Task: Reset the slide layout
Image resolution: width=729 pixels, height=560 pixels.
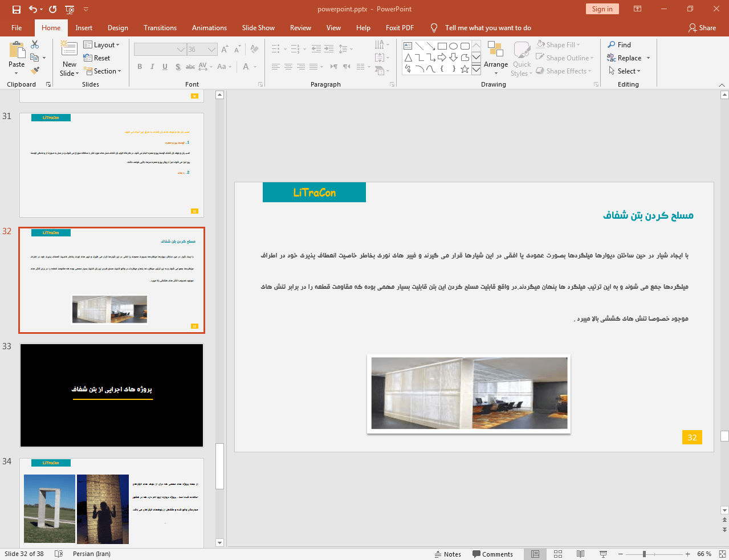Action: [97, 58]
